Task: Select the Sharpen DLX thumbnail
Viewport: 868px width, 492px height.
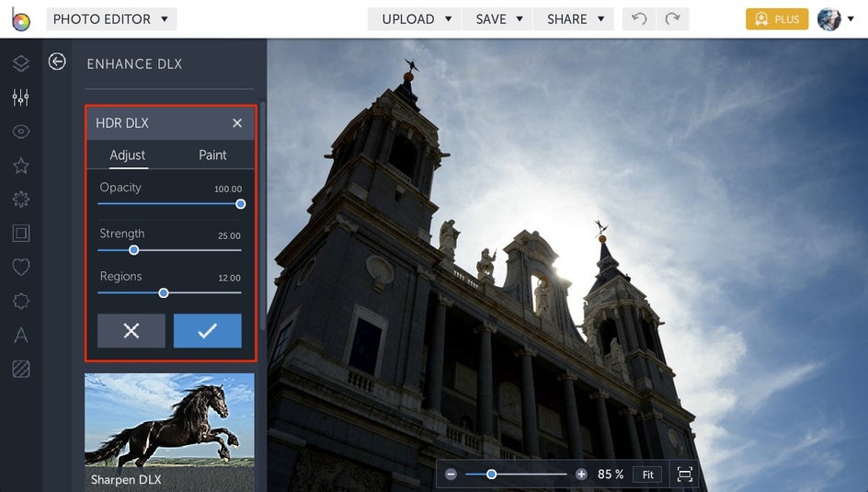Action: tap(169, 432)
